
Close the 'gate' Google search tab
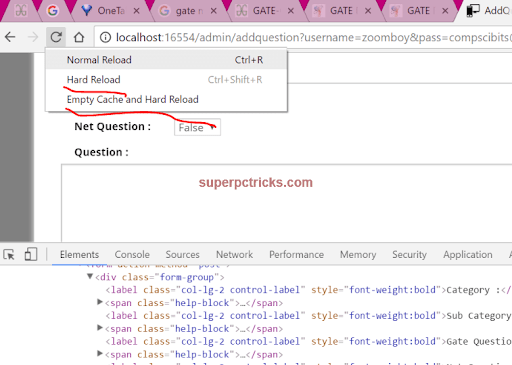[x=214, y=11]
